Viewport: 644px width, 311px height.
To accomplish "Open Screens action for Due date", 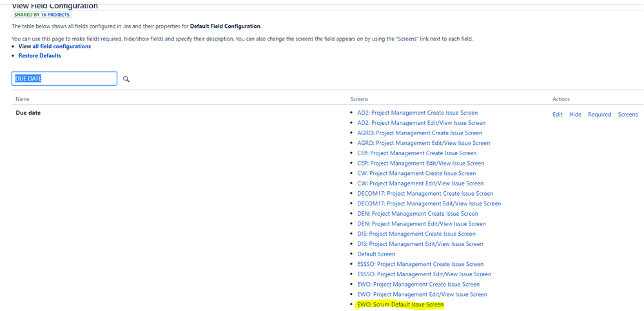I will 628,115.
